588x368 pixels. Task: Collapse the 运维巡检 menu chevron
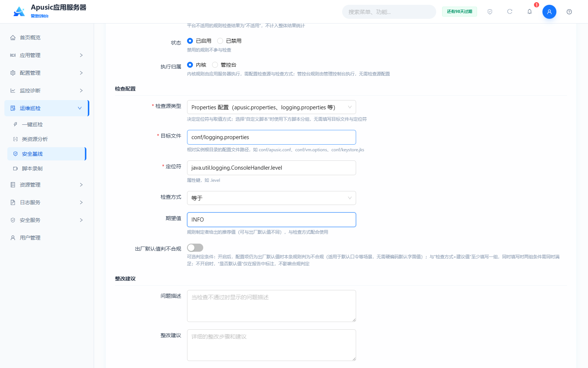click(x=80, y=108)
